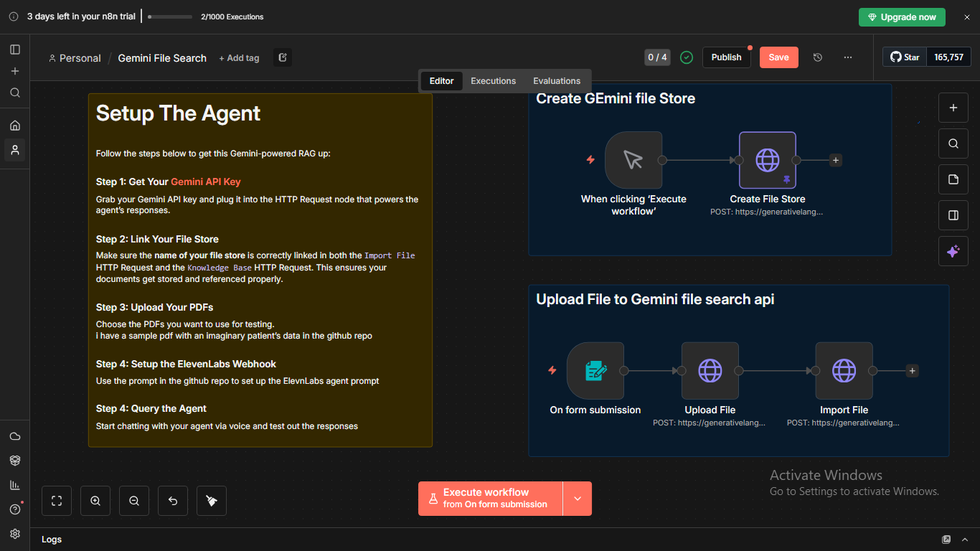Click output connector of Upload File node
This screenshot has width=980, height=551.
click(x=739, y=371)
